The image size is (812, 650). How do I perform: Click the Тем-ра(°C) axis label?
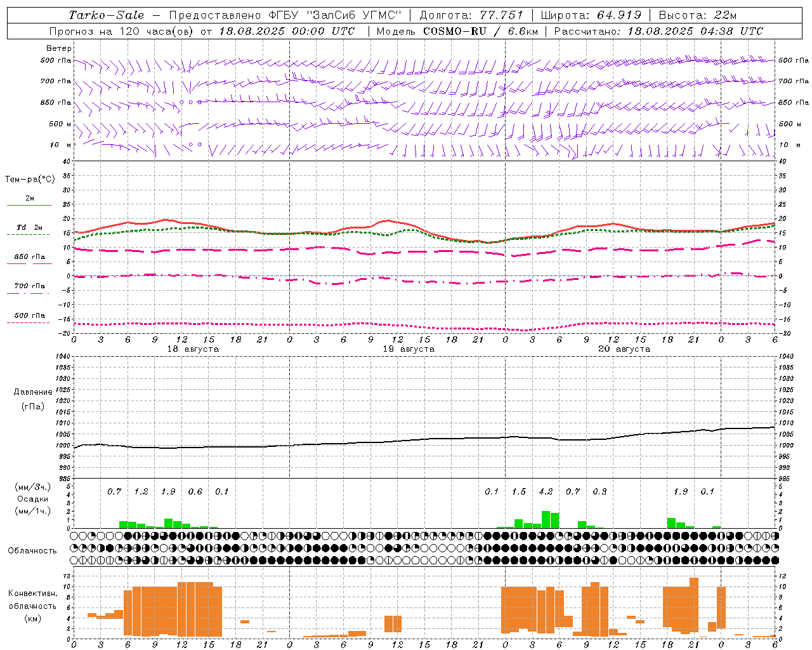30,180
